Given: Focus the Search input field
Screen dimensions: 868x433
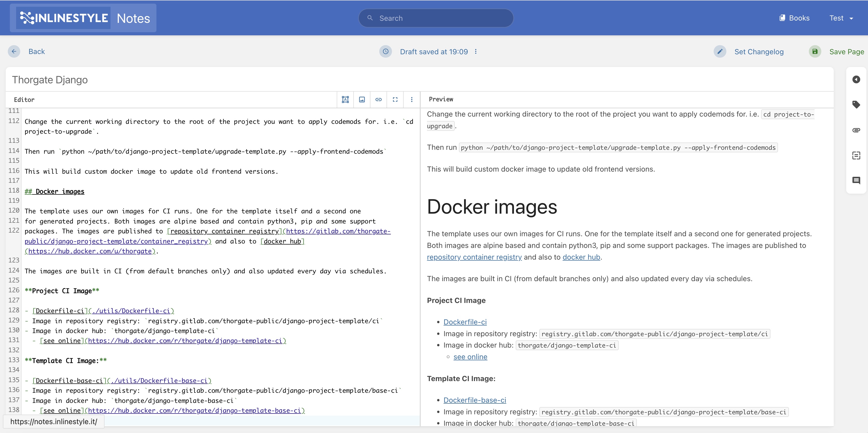Looking at the screenshot, I should (436, 18).
